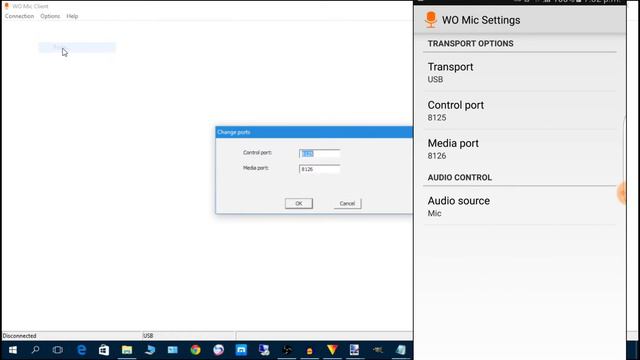640x360 pixels.
Task: Click the WO Mic taskbar icon
Action: click(x=309, y=350)
